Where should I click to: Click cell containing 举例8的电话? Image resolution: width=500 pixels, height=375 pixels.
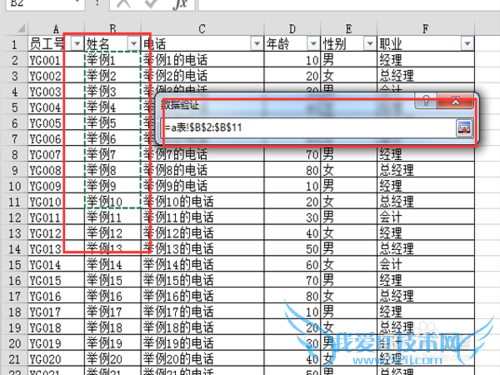point(202,170)
